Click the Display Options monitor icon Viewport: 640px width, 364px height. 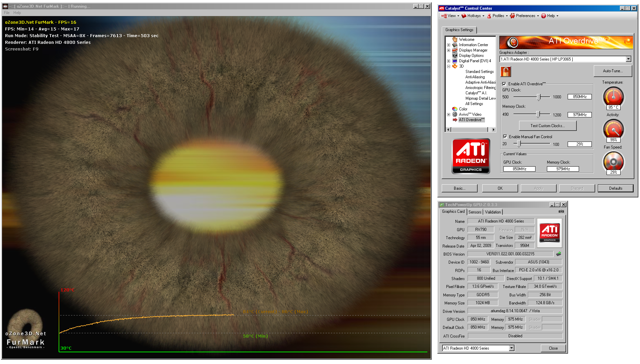pos(455,56)
